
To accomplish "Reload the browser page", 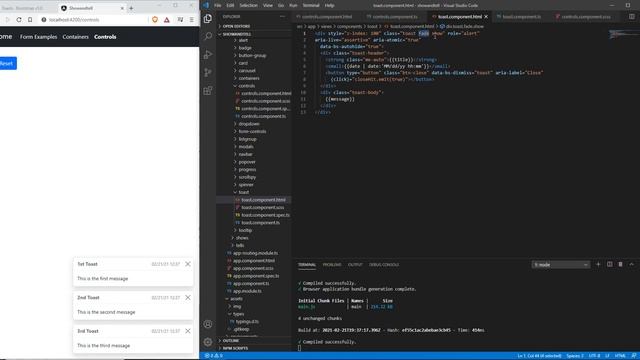I will [x=19, y=20].
